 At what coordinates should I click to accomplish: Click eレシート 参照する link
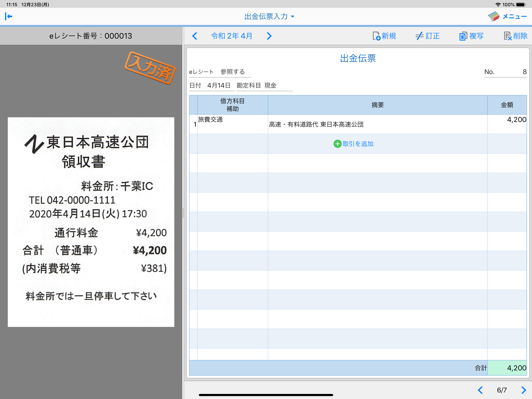point(220,72)
